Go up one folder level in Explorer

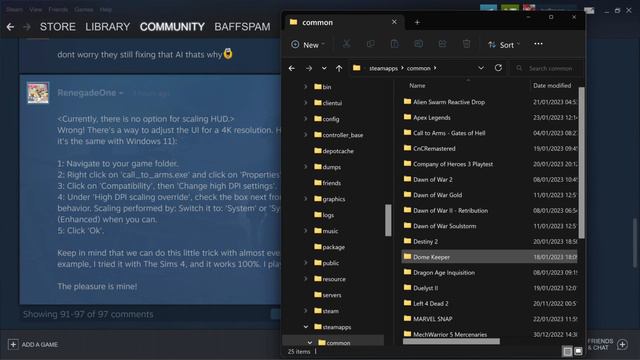click(339, 68)
